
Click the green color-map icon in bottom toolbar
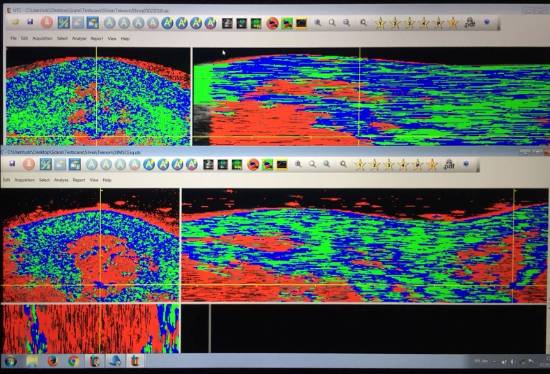point(267,165)
